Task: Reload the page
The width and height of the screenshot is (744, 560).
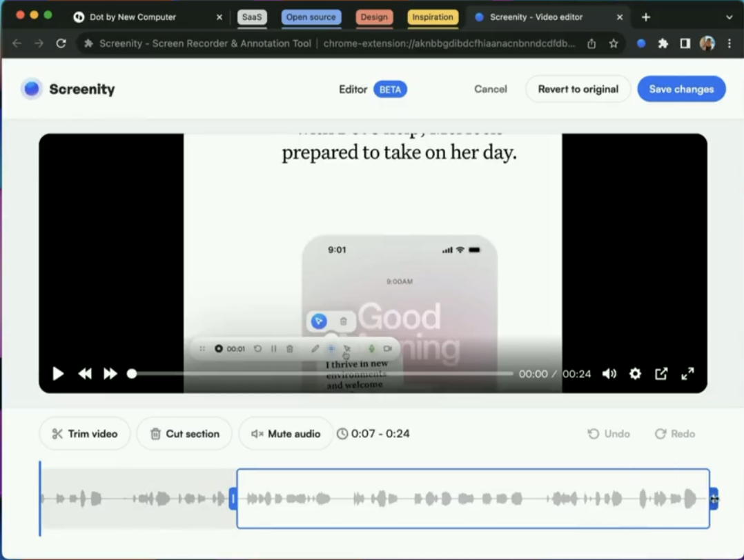Action: [x=61, y=43]
